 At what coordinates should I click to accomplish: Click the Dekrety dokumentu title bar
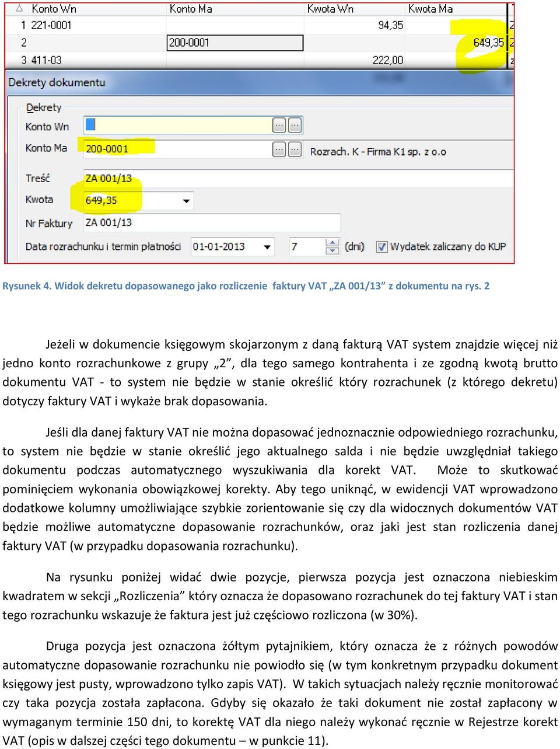click(259, 82)
